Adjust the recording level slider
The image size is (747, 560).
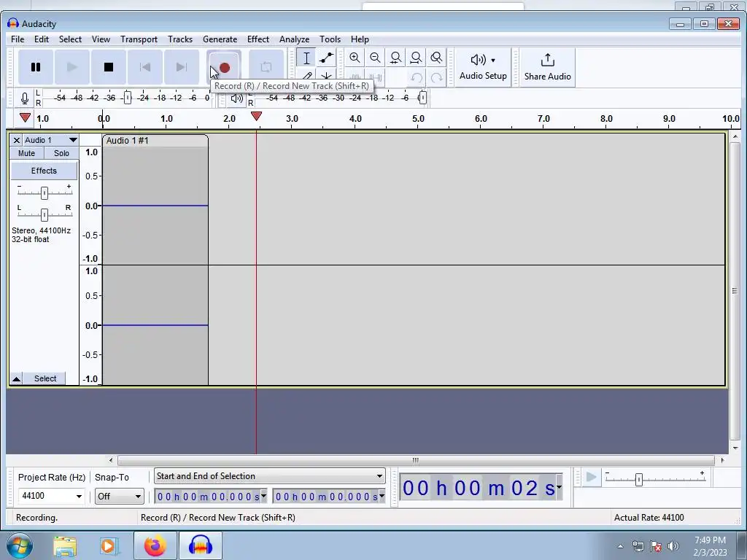[x=127, y=98]
